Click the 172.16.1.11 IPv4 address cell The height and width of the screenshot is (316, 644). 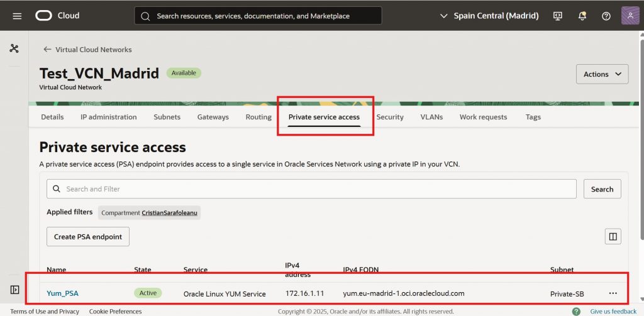click(305, 293)
